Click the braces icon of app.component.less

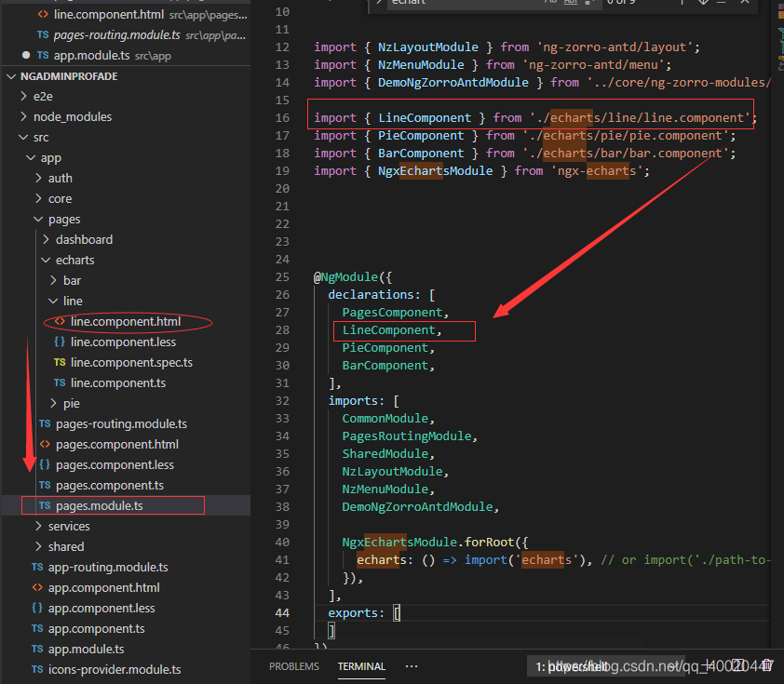37,608
